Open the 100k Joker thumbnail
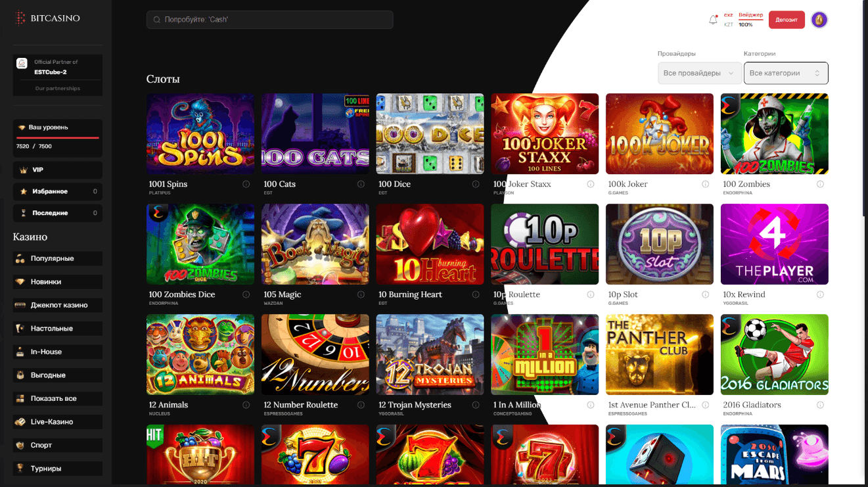Image resolution: width=868 pixels, height=487 pixels. [x=660, y=133]
